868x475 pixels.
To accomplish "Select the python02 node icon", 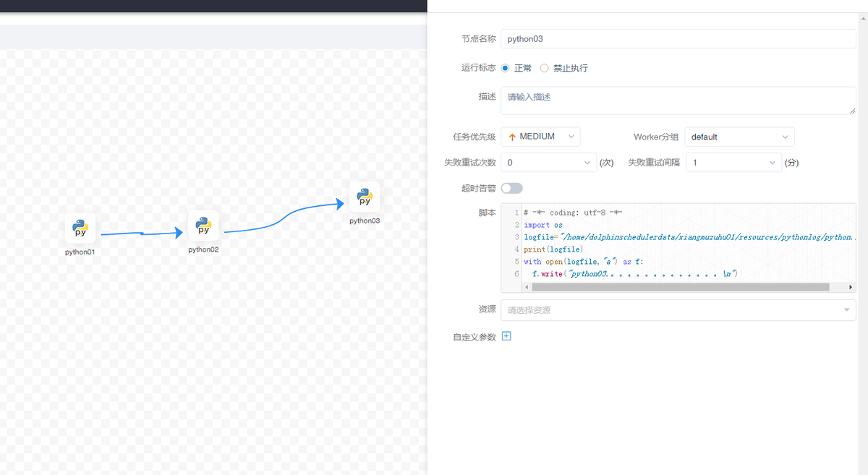I will [x=203, y=226].
